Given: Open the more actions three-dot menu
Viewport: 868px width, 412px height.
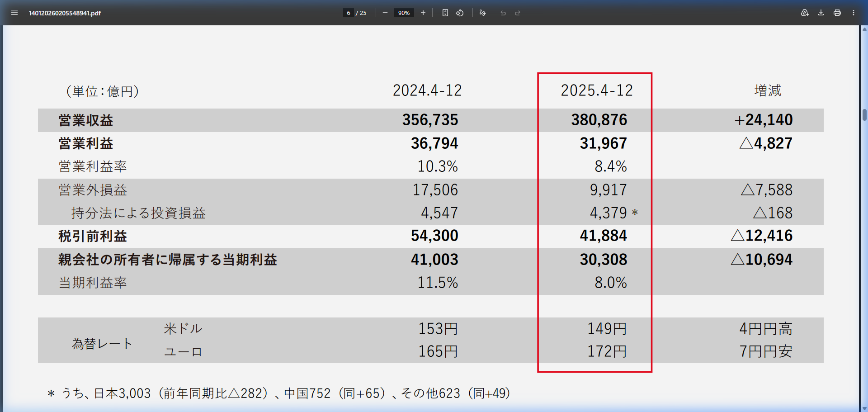Looking at the screenshot, I should tap(854, 13).
